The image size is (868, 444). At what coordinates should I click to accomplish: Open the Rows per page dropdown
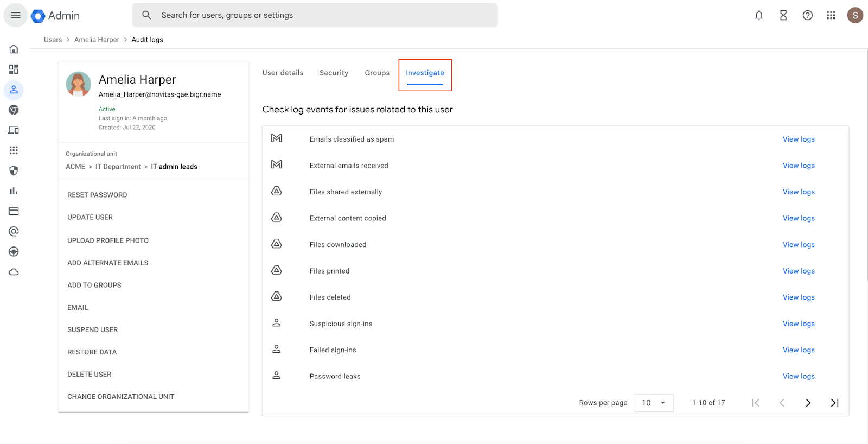pos(654,403)
